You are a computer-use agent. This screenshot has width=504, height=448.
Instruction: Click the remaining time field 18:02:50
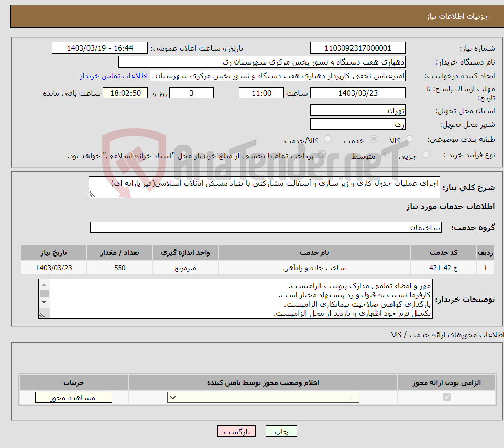pyautogui.click(x=125, y=93)
